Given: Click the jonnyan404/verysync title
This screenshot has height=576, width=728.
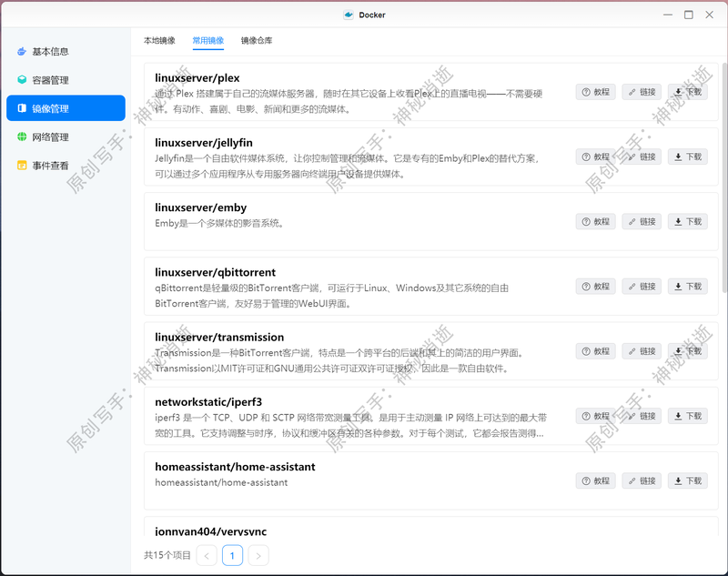Looking at the screenshot, I should (211, 531).
